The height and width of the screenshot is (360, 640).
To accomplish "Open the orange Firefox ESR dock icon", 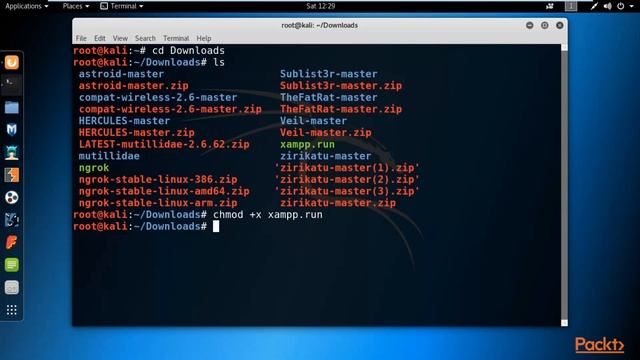I will click(x=11, y=62).
